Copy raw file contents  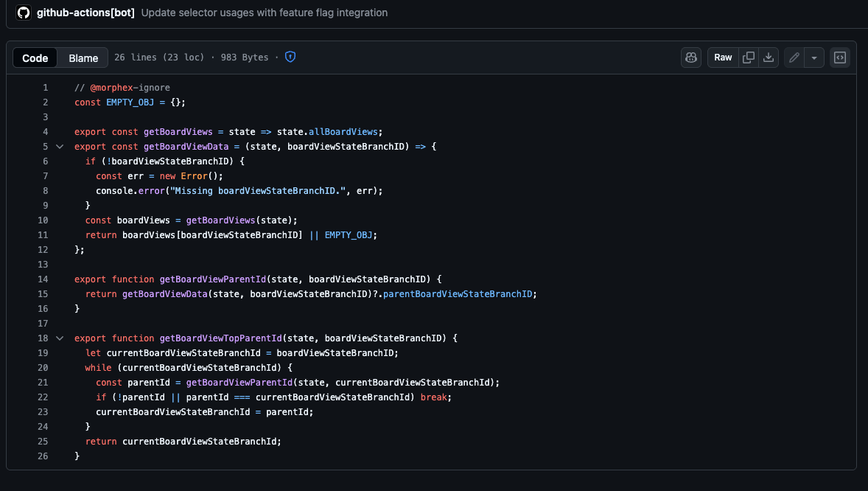(749, 57)
